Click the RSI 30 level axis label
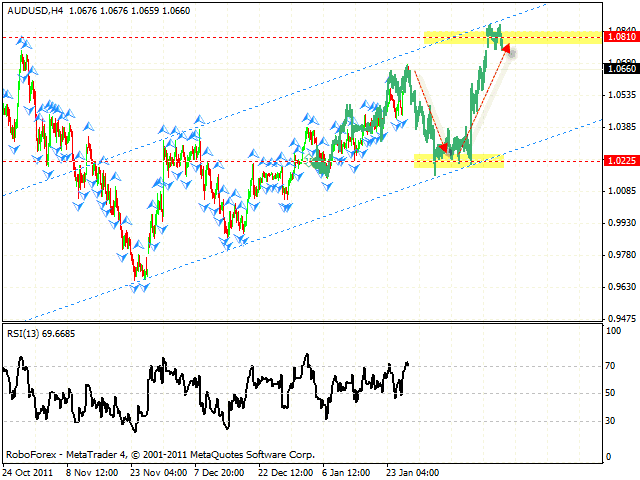The height and width of the screenshot is (480, 640). click(614, 420)
